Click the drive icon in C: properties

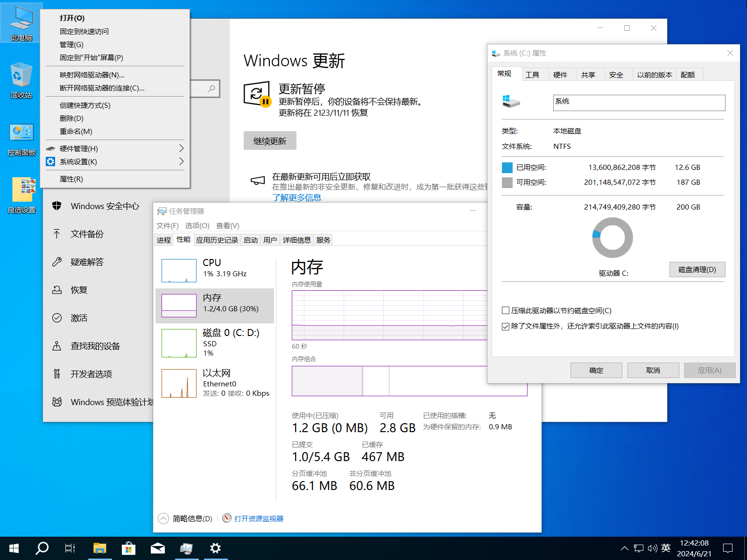coord(511,101)
